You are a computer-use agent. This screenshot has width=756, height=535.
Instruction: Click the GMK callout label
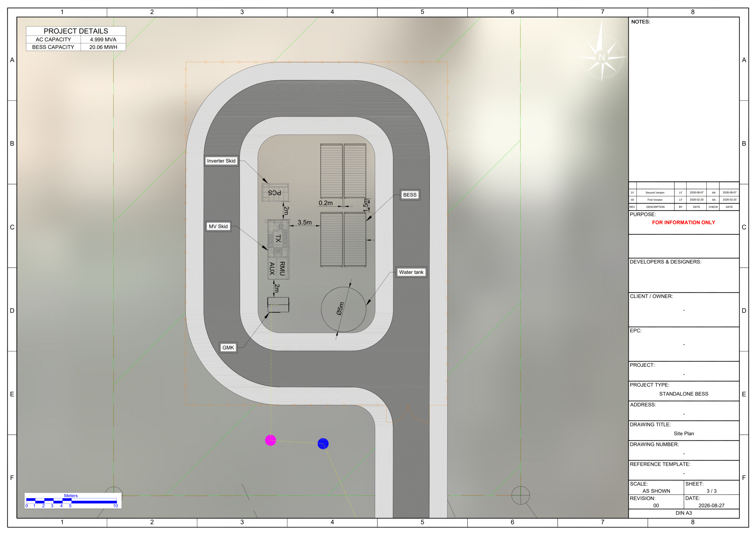228,347
